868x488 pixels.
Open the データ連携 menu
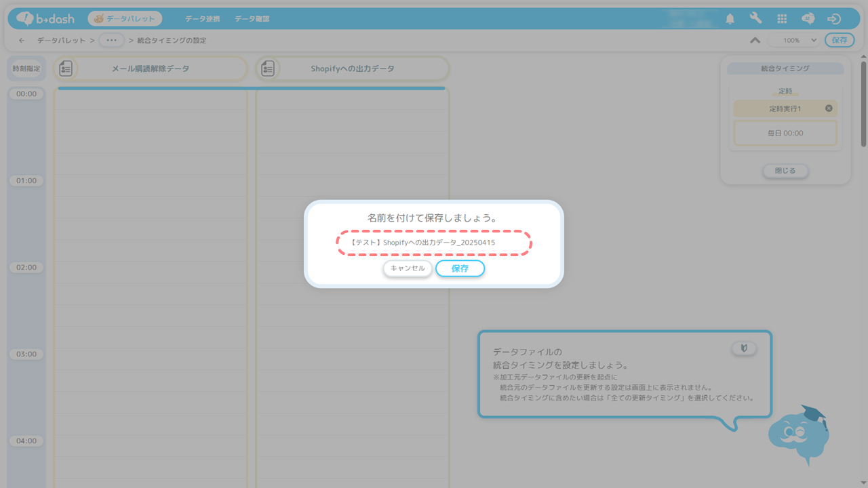[x=202, y=19]
